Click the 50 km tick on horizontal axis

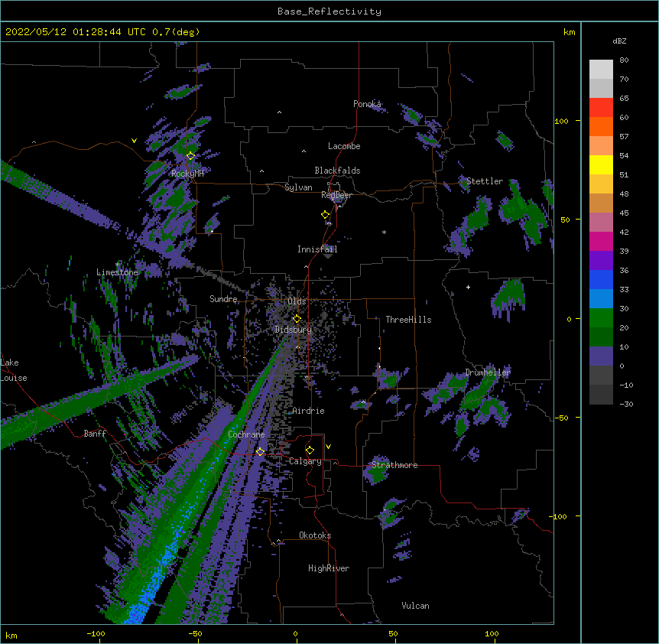[393, 633]
